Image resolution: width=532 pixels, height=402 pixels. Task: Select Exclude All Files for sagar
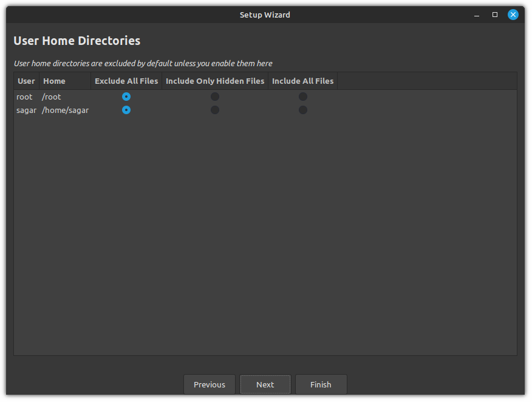click(126, 110)
